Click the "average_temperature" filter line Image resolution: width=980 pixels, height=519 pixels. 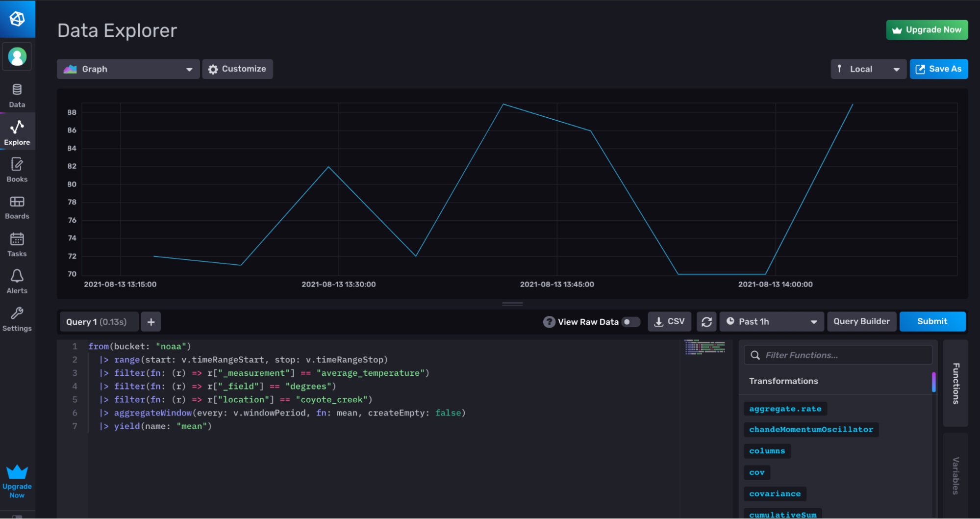(x=264, y=373)
